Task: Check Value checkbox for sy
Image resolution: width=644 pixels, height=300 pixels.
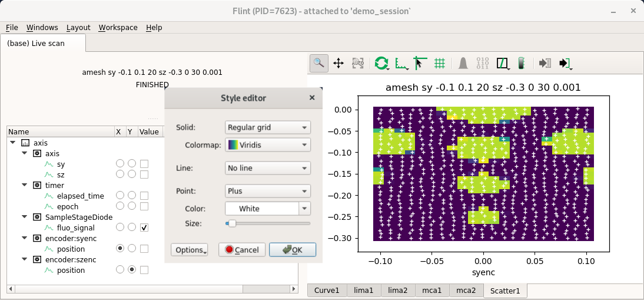Action: [x=144, y=164]
